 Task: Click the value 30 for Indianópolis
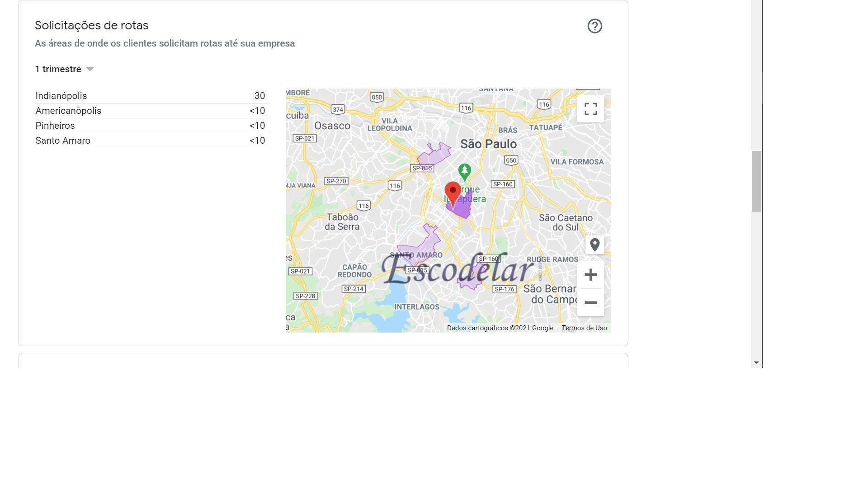259,96
